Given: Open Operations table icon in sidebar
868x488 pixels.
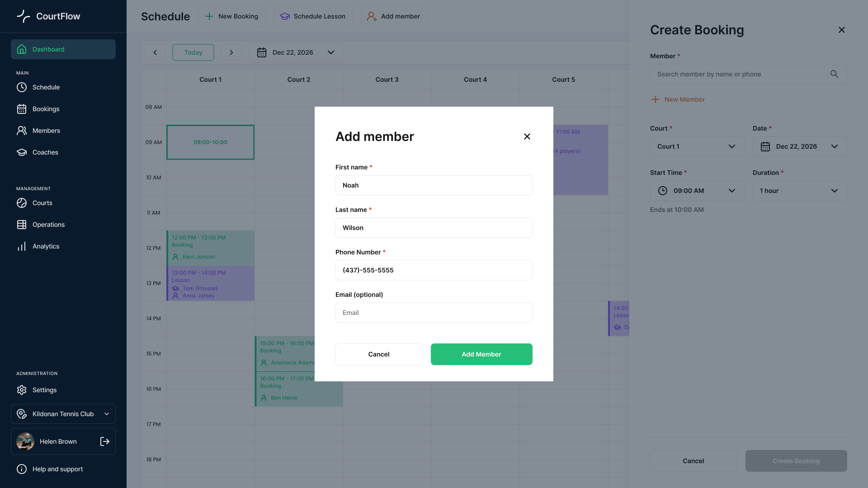Looking at the screenshot, I should [x=22, y=225].
